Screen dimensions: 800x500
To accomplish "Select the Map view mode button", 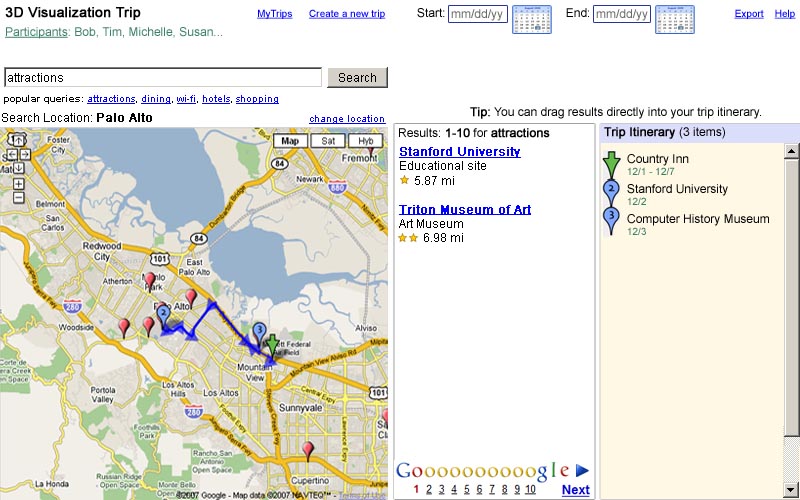I will pos(289,141).
